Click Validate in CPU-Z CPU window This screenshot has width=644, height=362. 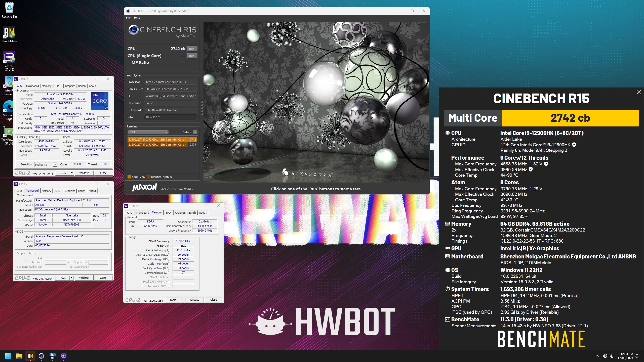click(x=84, y=173)
